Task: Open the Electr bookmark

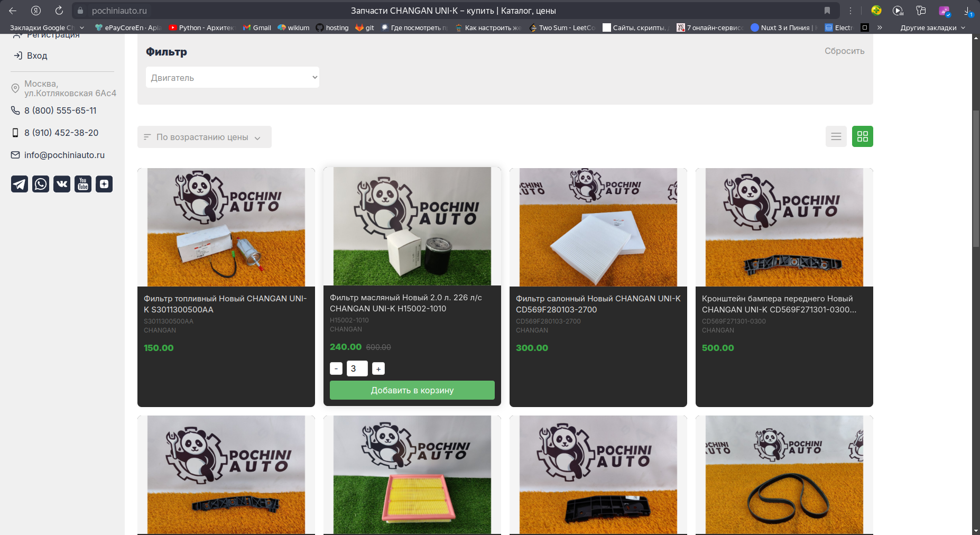Action: [839, 27]
